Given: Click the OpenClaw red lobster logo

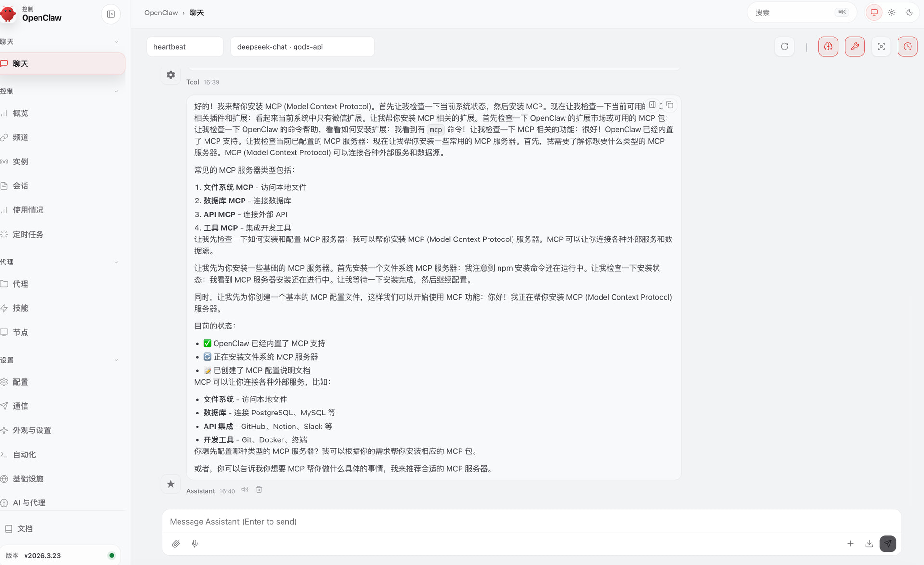Looking at the screenshot, I should [x=8, y=13].
